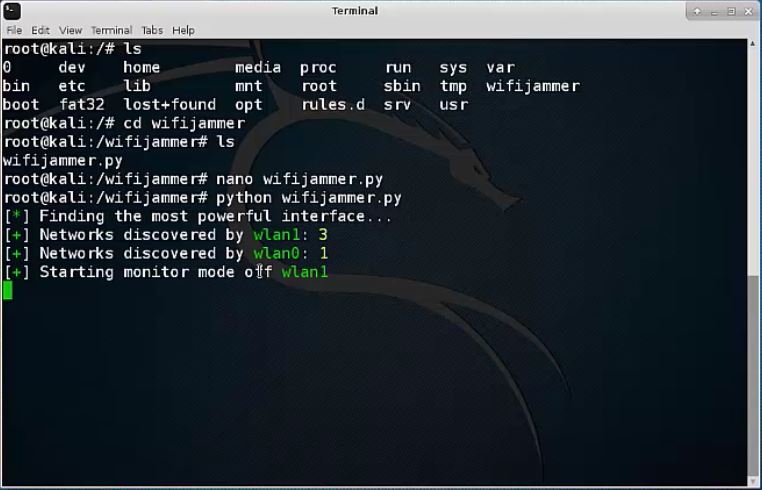Click the green terminal cursor block

[7, 291]
